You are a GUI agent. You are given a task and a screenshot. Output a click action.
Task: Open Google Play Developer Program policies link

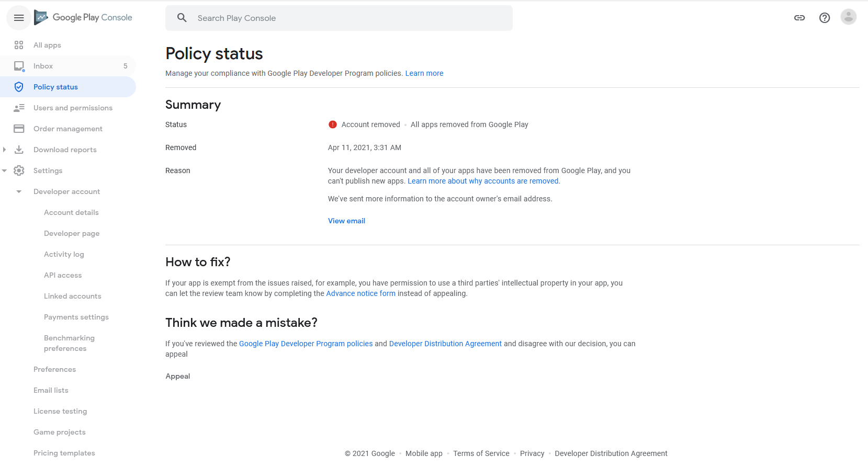tap(306, 344)
